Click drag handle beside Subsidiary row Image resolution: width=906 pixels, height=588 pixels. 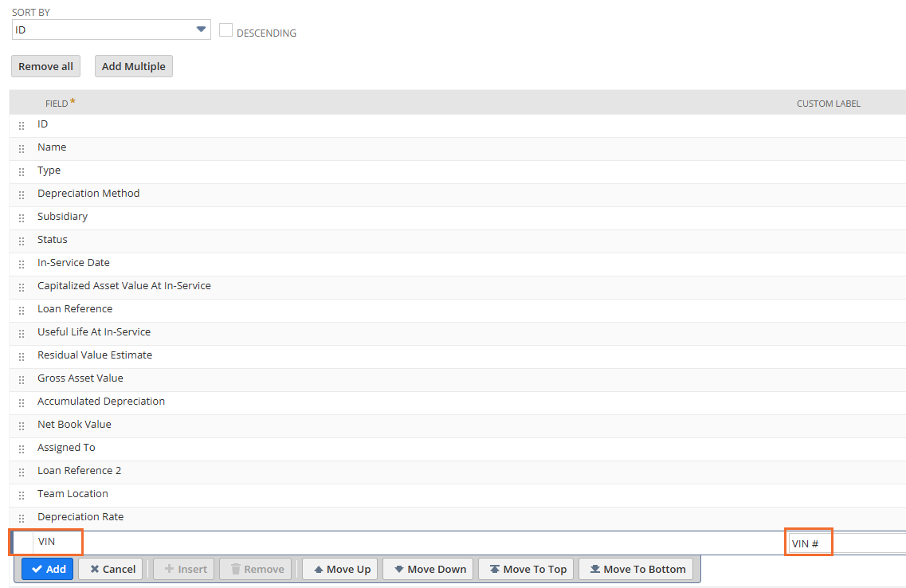tap(22, 218)
